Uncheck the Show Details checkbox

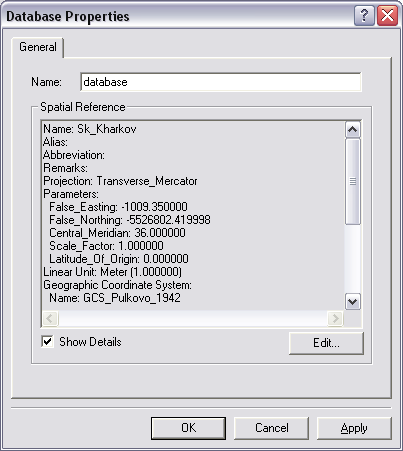(x=47, y=341)
